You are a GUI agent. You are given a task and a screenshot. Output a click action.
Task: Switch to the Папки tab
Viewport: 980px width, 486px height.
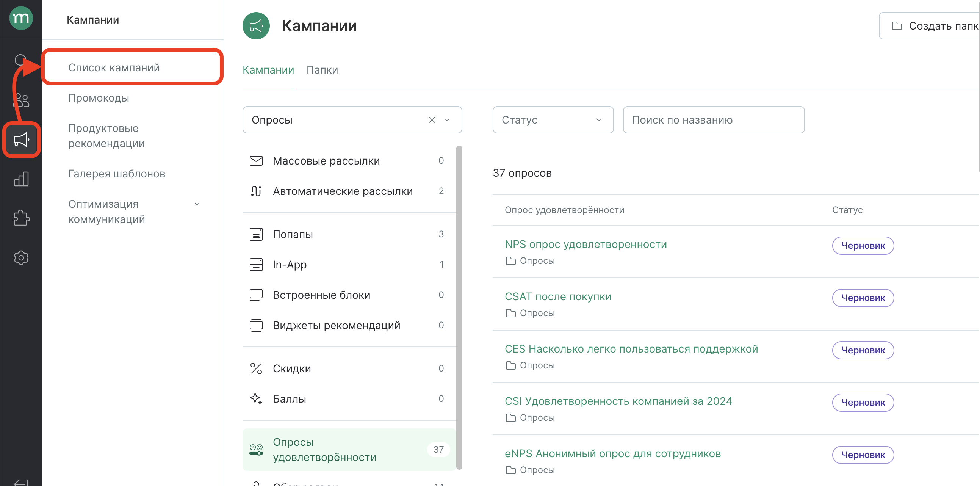point(322,70)
